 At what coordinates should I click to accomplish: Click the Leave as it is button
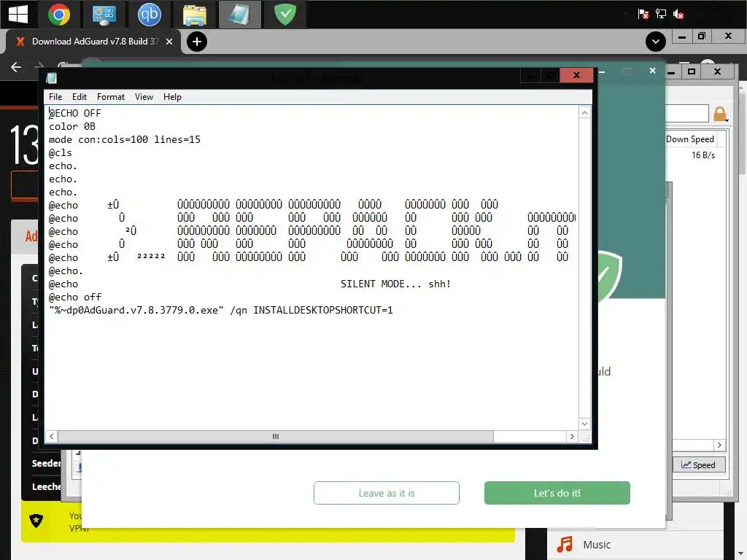(x=387, y=493)
